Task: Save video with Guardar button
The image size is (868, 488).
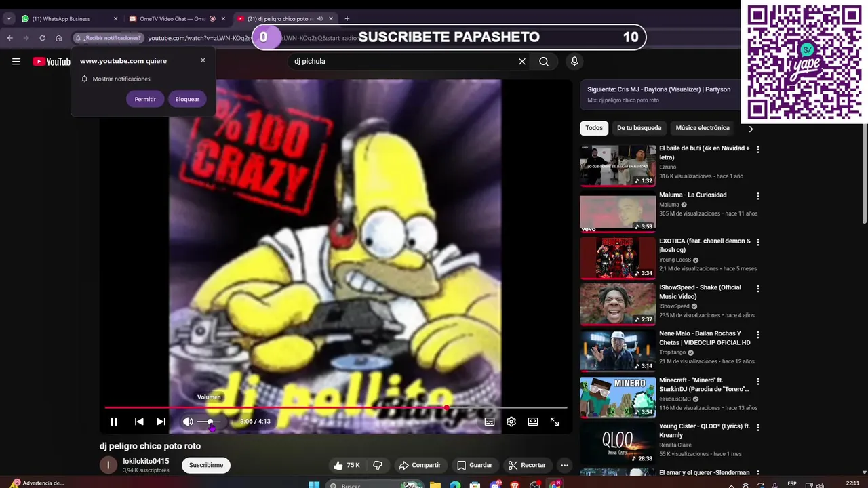Action: 475,465
